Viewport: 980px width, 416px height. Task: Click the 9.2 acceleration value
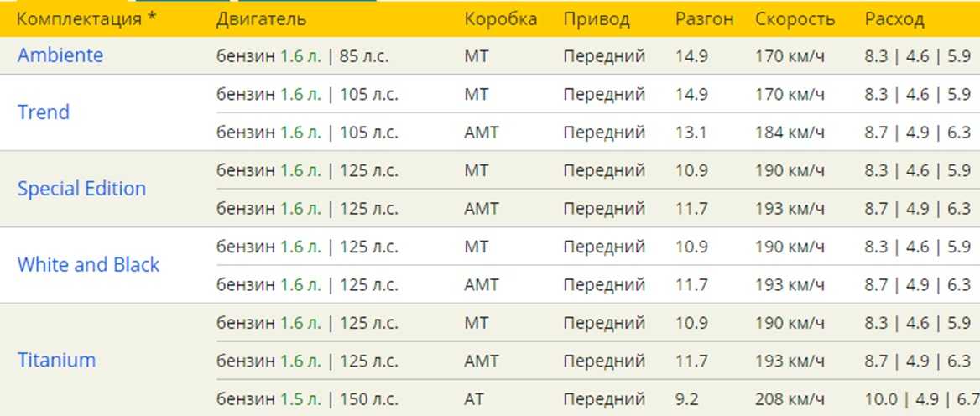pos(686,399)
